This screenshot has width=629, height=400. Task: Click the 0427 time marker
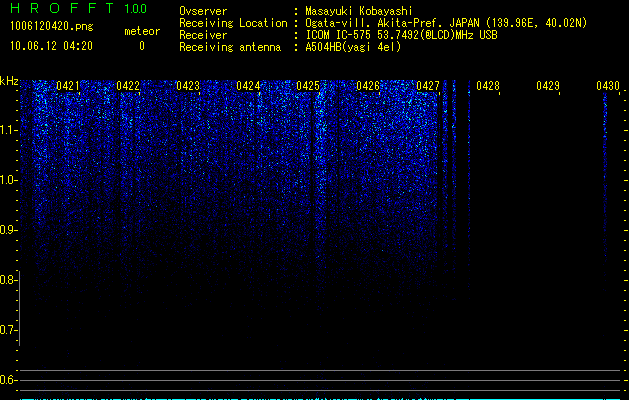click(428, 86)
